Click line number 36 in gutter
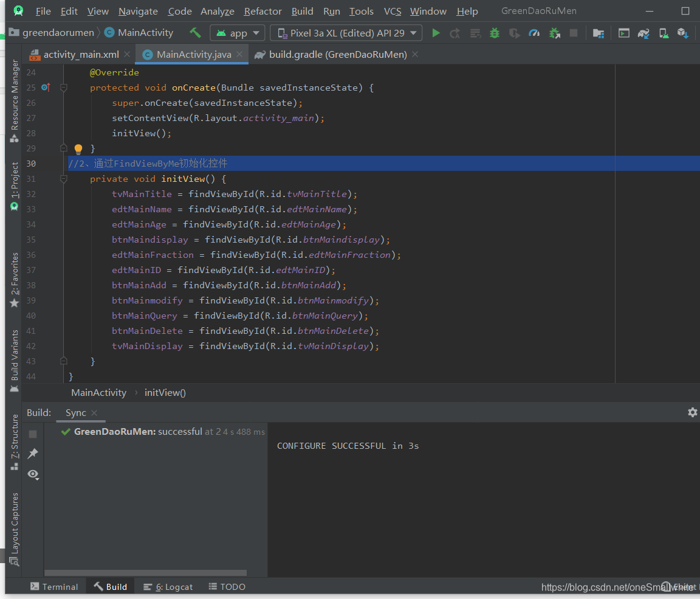Image resolution: width=700 pixels, height=599 pixels. [31, 255]
